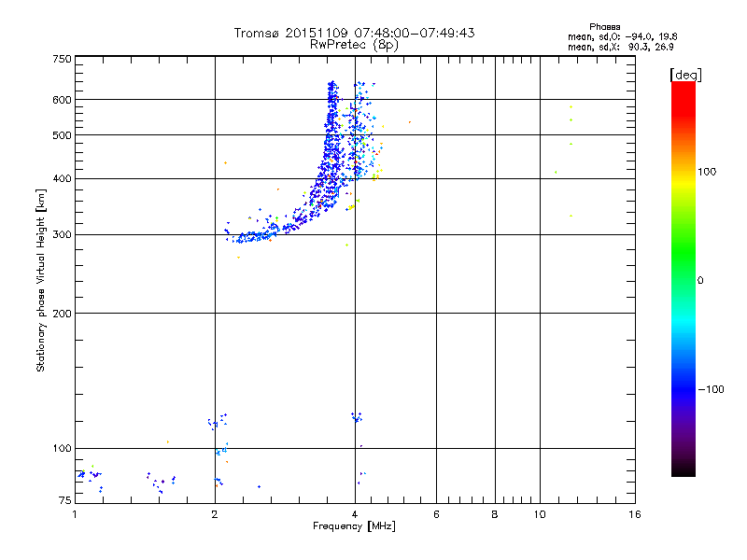Click the x-axis label "Frequency [MHz]"
Screen dimensions: 747x560
[x=354, y=526]
